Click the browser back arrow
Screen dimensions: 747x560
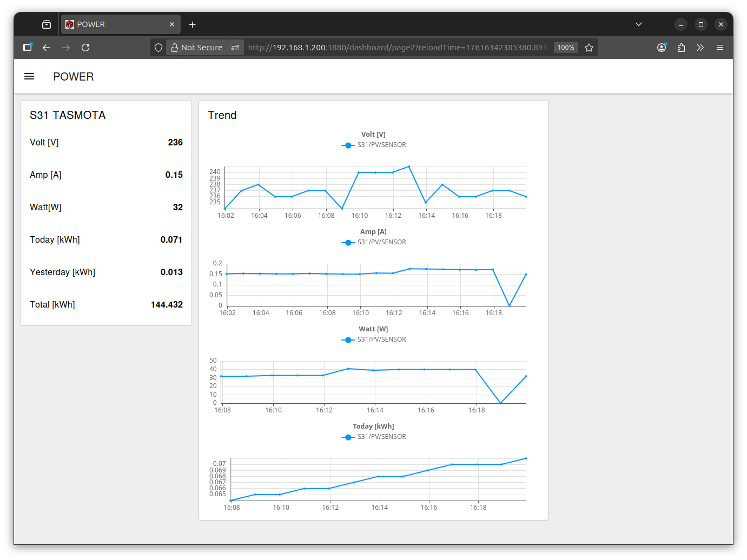(x=47, y=48)
